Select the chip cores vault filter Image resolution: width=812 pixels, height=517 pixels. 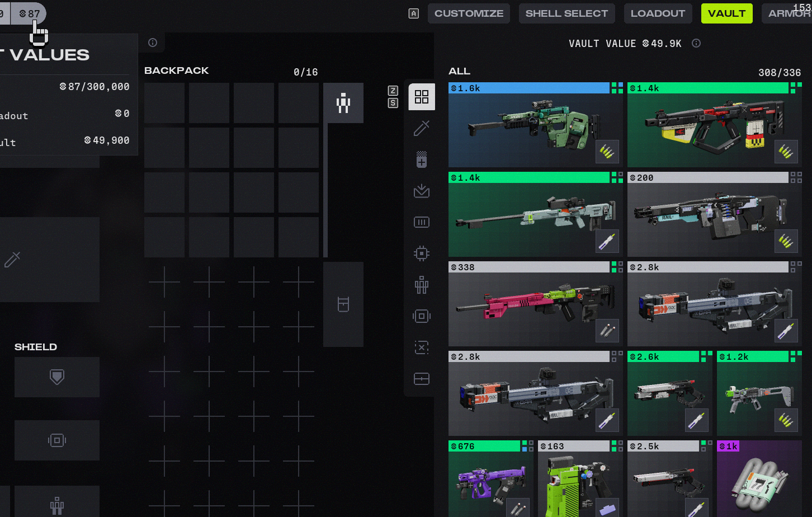pos(422,253)
